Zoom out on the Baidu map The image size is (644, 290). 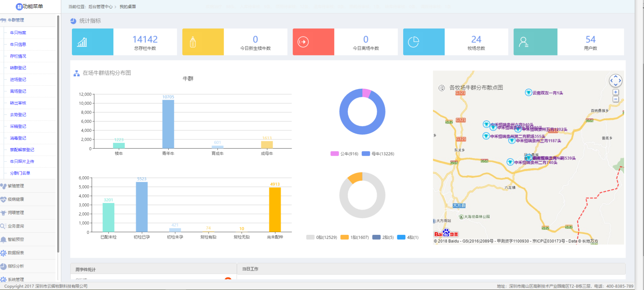coord(616,99)
